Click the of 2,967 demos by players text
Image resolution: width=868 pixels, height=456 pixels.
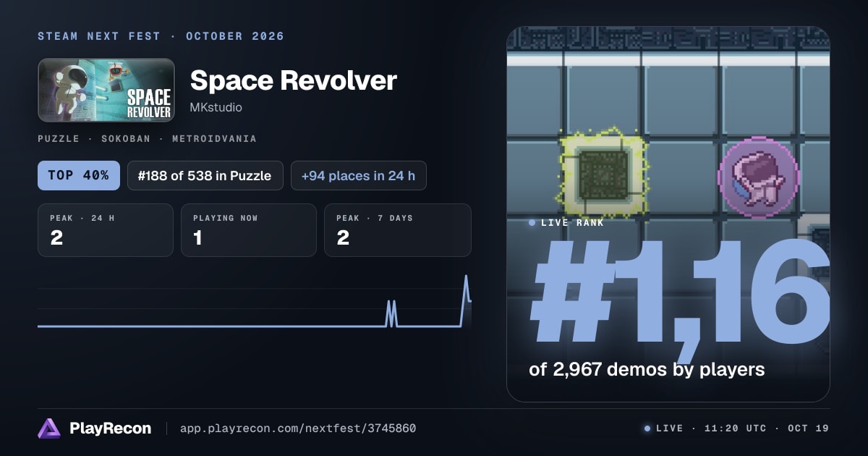pyautogui.click(x=647, y=369)
